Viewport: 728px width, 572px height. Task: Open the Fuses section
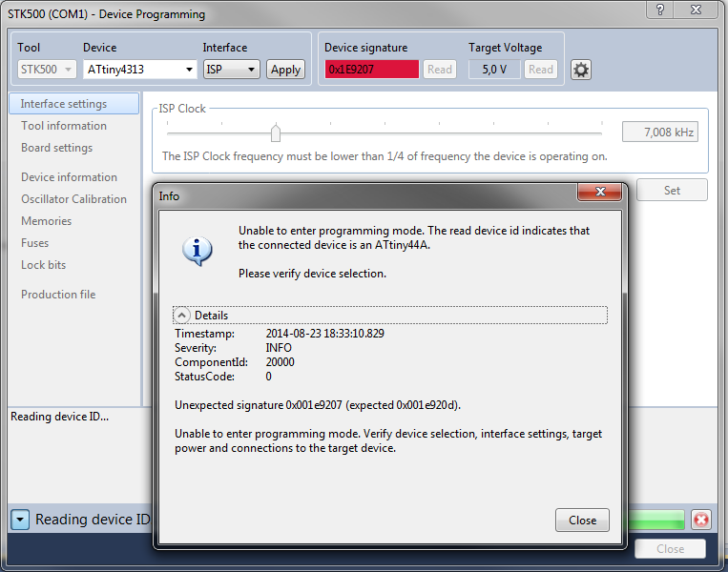click(x=34, y=243)
